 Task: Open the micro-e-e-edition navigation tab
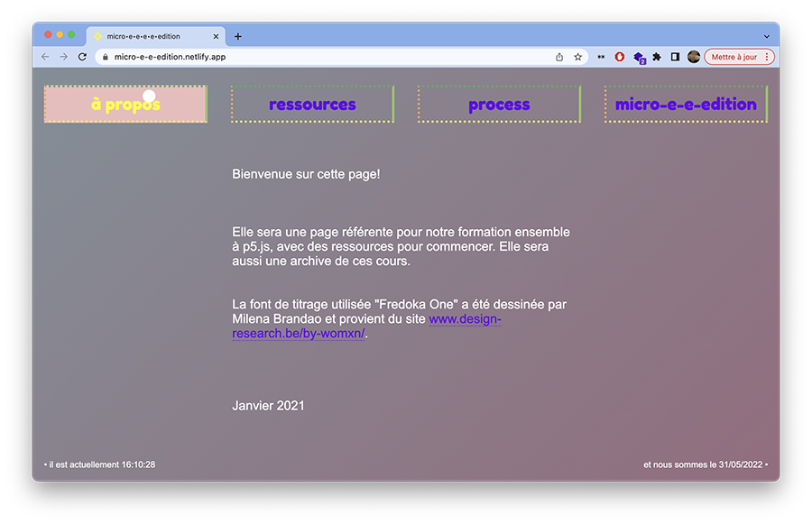[686, 104]
